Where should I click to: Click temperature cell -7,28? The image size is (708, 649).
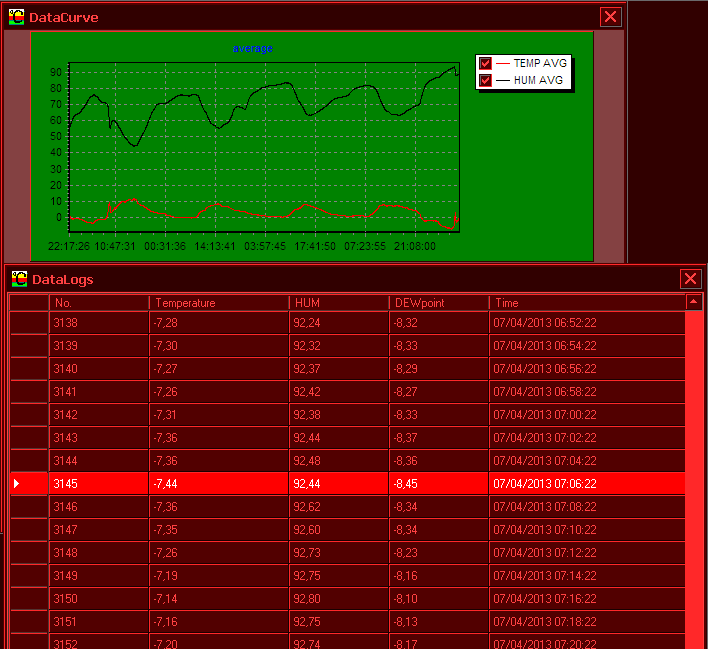coord(219,323)
